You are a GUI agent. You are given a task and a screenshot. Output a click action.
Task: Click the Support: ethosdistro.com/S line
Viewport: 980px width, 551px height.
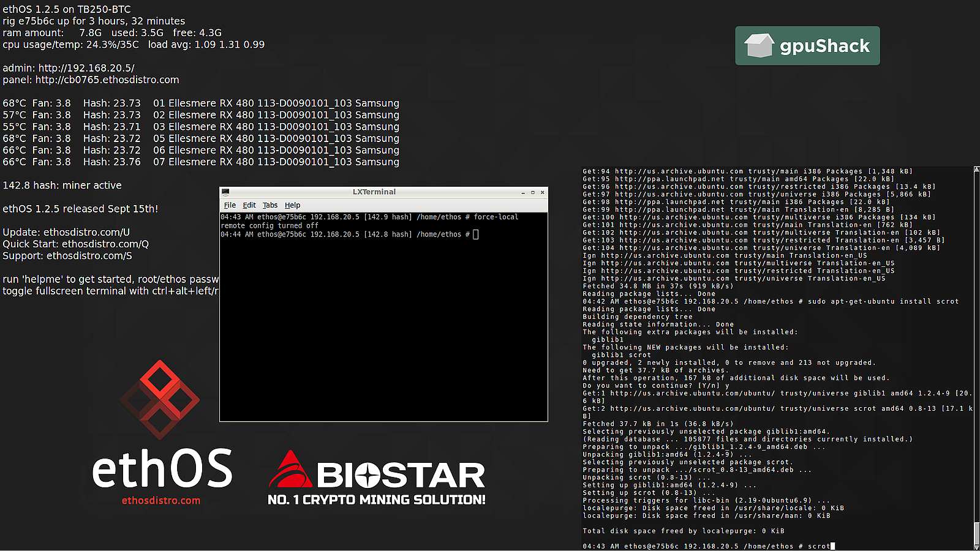67,255
